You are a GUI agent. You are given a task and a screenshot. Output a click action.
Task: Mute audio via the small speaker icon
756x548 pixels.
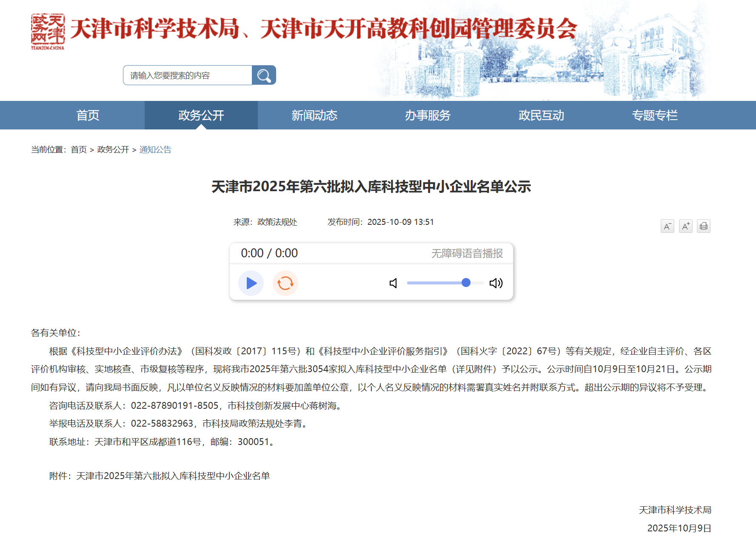tap(393, 283)
